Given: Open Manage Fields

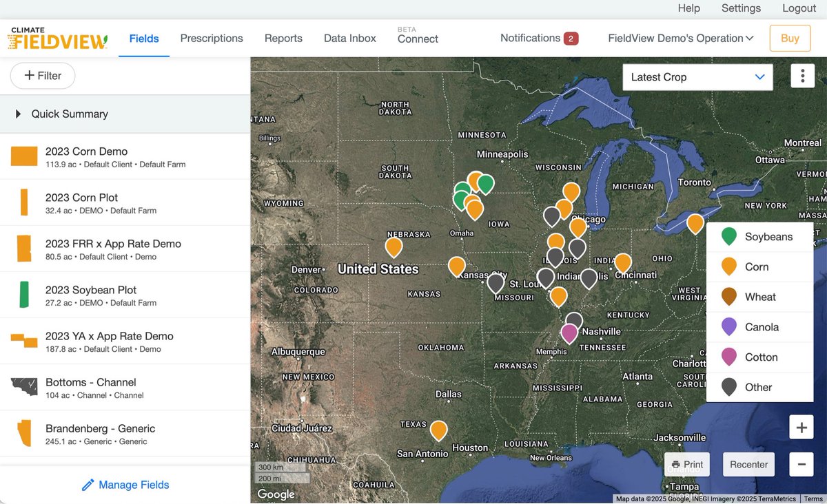Looking at the screenshot, I should coord(125,485).
